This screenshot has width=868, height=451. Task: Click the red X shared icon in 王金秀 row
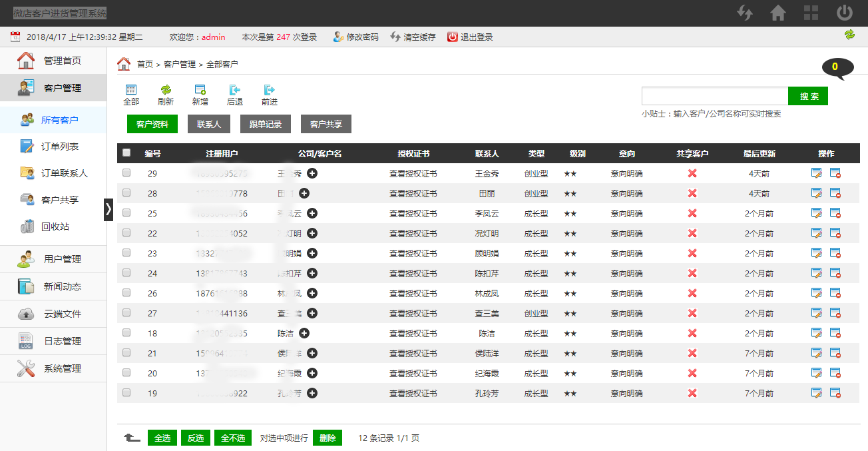[x=692, y=173]
